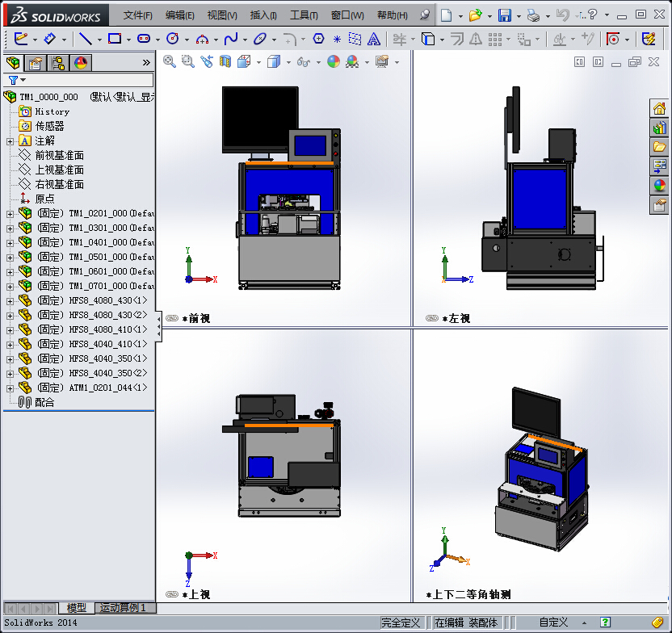The image size is (672, 633).
Task: Open the 视图(V) menu
Action: point(222,15)
